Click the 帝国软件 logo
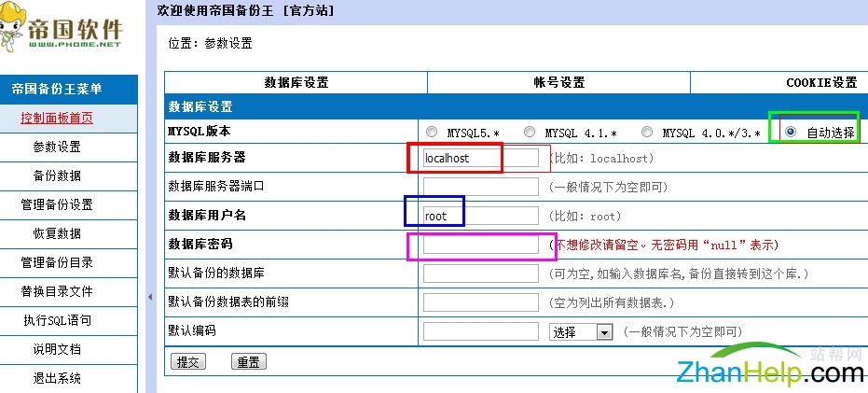 pyautogui.click(x=61, y=28)
